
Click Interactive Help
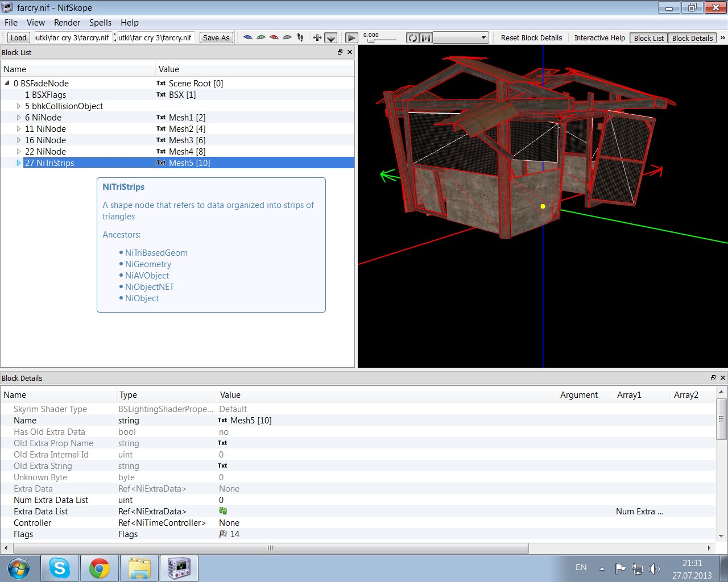(x=599, y=38)
